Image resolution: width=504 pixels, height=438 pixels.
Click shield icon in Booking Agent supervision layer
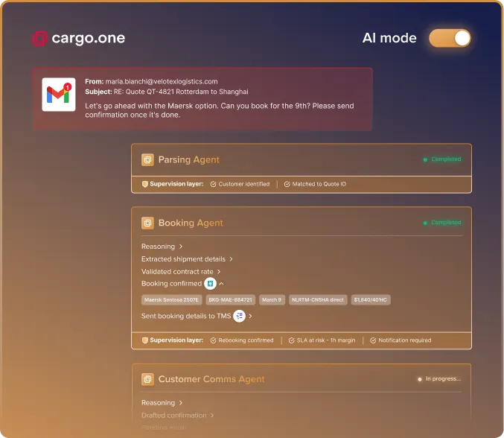click(145, 340)
